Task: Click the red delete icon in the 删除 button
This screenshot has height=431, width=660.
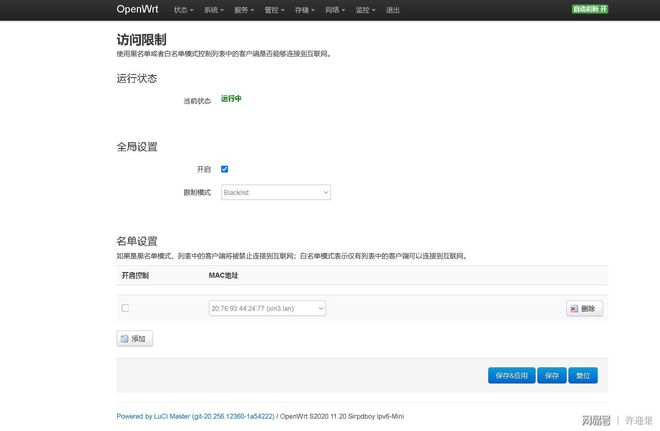Action: 574,309
